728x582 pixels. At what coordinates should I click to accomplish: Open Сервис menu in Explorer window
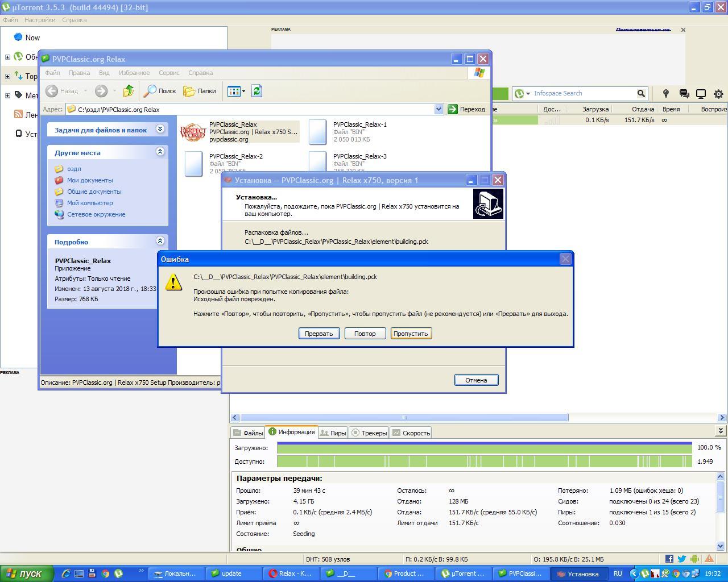[169, 73]
